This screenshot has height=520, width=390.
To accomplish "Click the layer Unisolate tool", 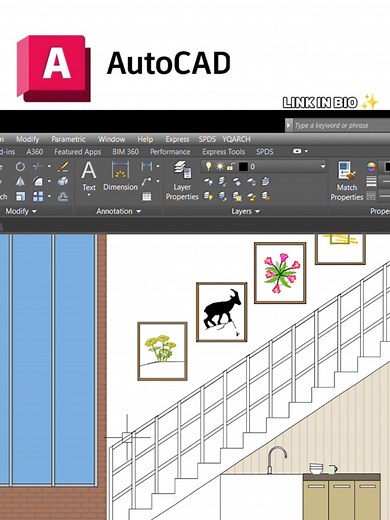I will click(222, 196).
